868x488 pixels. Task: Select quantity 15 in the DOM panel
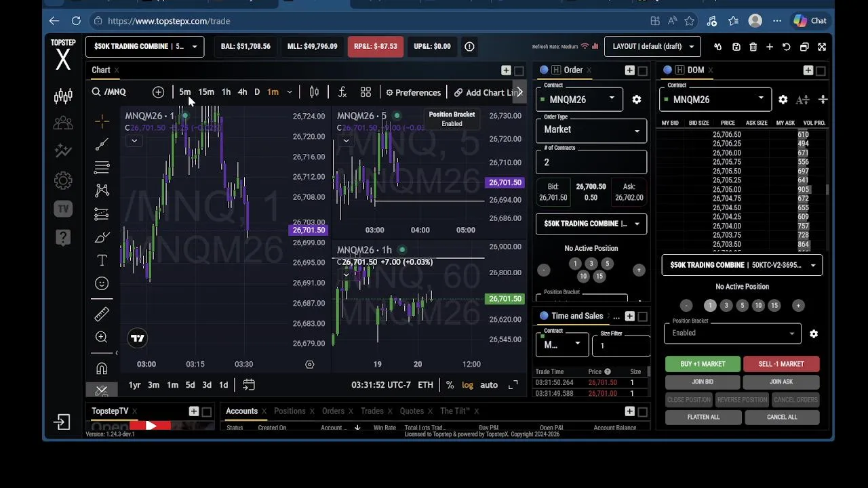774,306
